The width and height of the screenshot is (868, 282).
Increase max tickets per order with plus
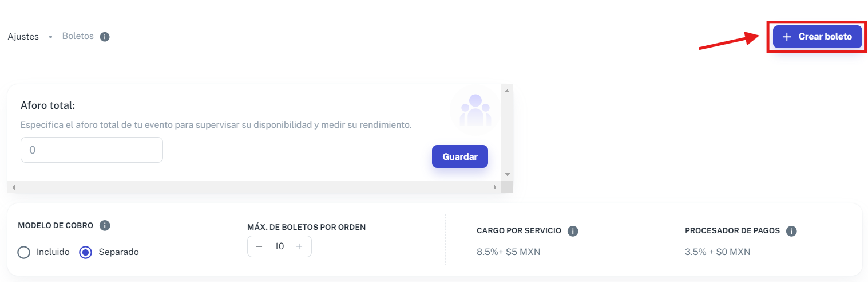pyautogui.click(x=299, y=246)
